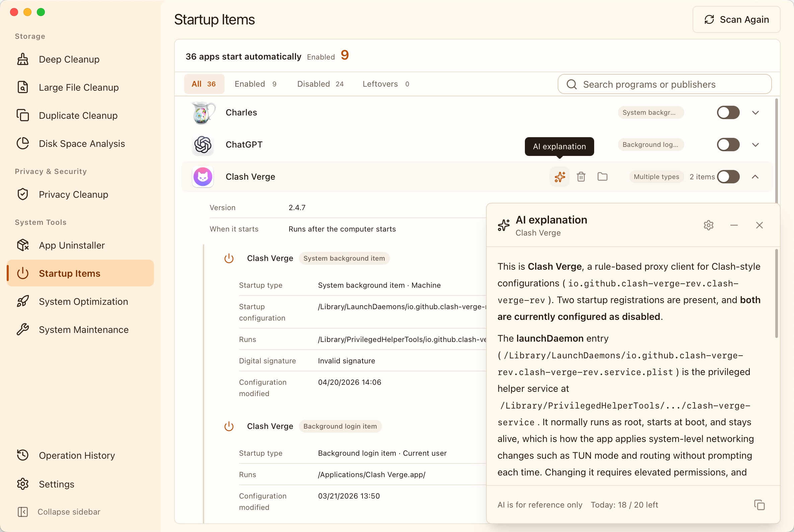Image resolution: width=794 pixels, height=532 pixels.
Task: Open System Maintenance wrench item
Action: pyautogui.click(x=80, y=330)
